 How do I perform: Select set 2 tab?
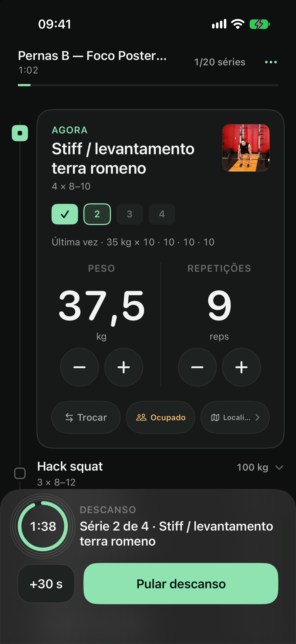97,214
